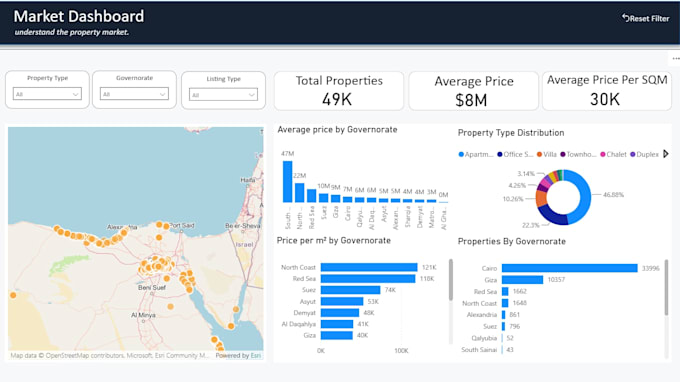Open the Property Type dropdown
The height and width of the screenshot is (382, 680).
click(x=47, y=94)
